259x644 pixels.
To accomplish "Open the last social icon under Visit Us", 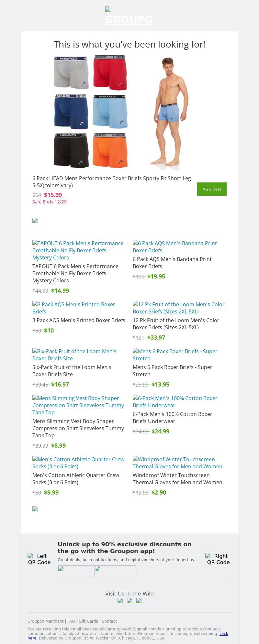I will 139,601.
